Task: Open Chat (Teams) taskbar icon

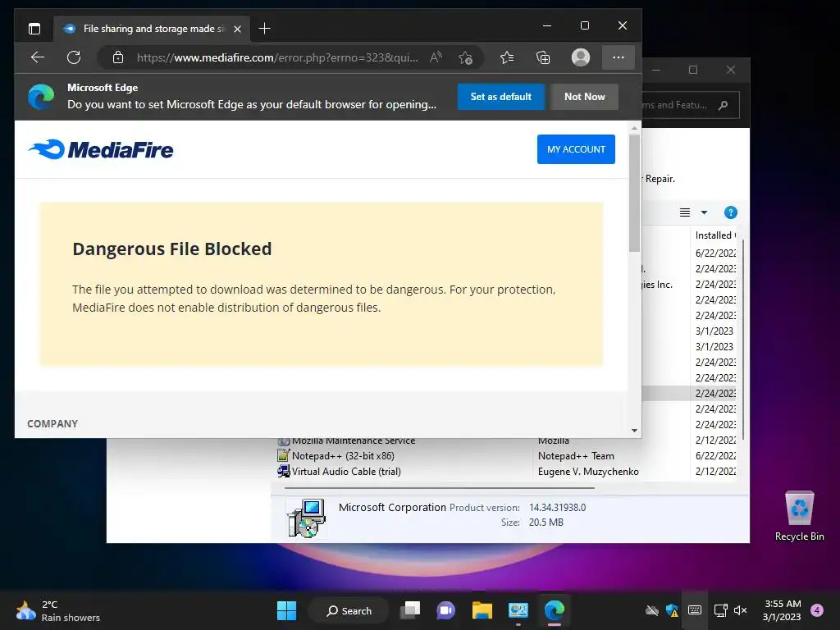Action: (x=445, y=610)
